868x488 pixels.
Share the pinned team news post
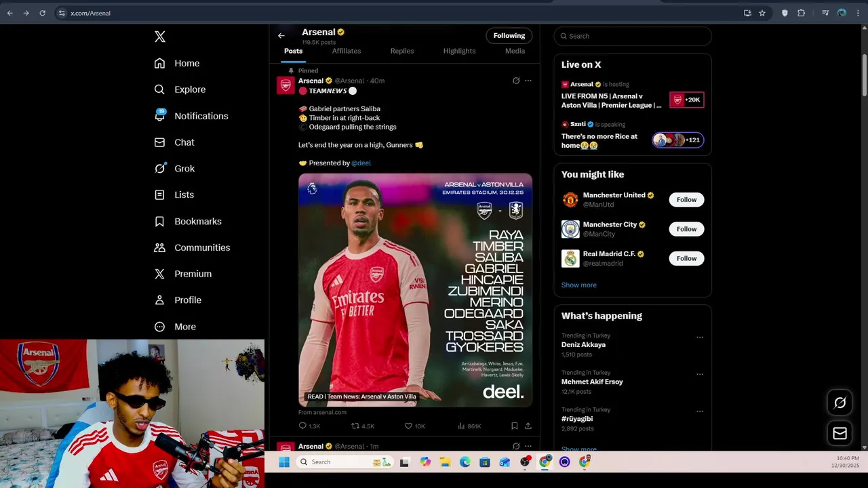click(528, 426)
